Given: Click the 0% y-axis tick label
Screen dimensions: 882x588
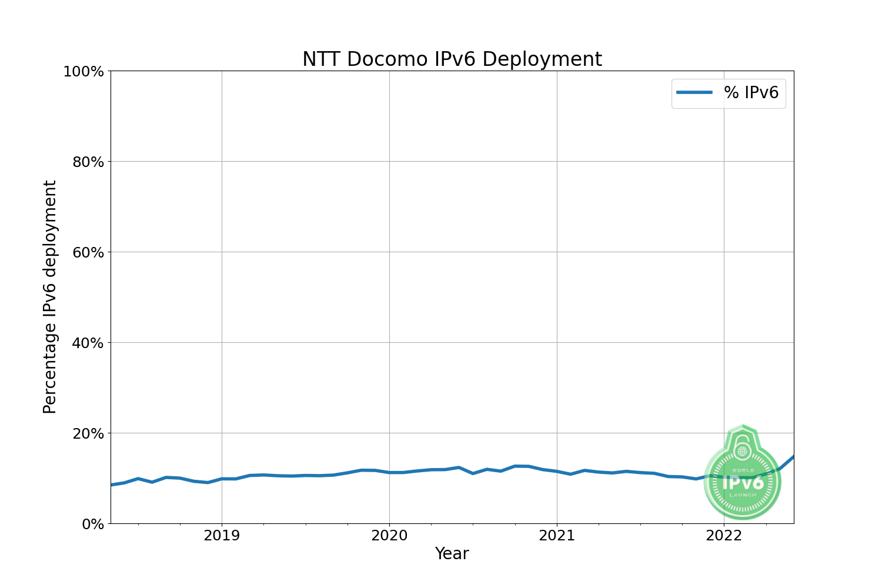Looking at the screenshot, I should point(92,523).
